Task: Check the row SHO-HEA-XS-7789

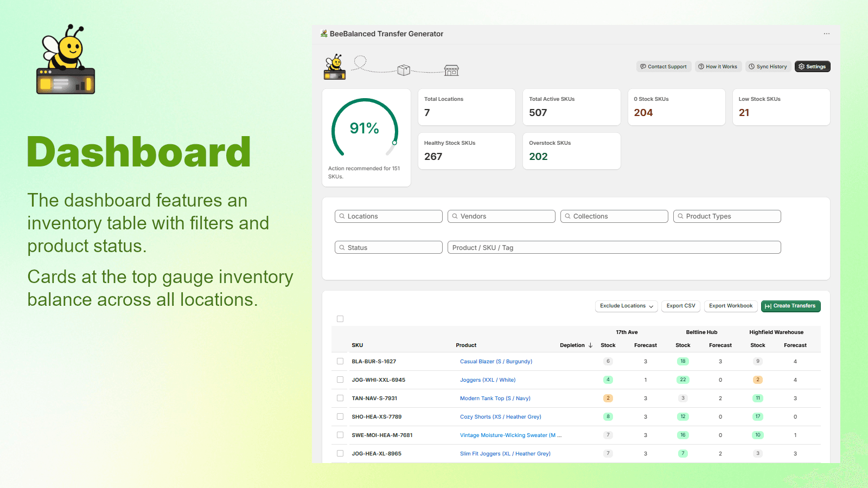Action: click(340, 416)
